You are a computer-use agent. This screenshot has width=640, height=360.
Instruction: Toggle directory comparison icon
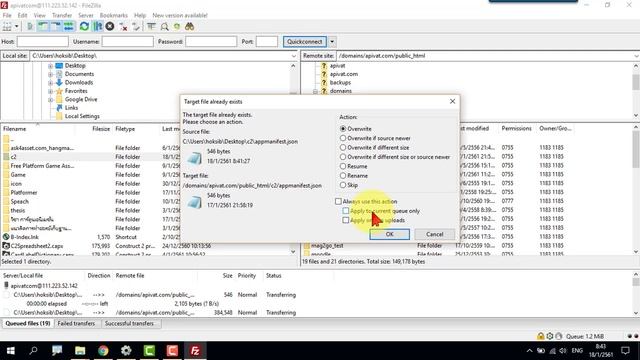pos(164,27)
